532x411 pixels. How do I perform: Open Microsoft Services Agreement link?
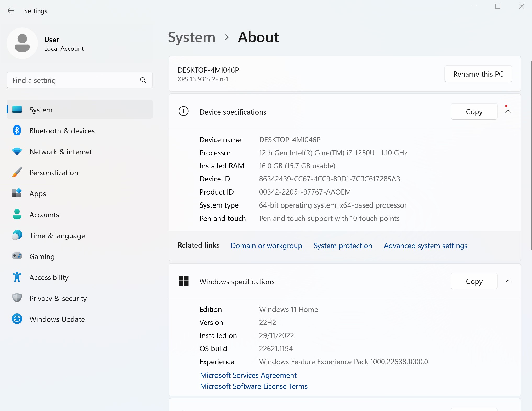248,375
